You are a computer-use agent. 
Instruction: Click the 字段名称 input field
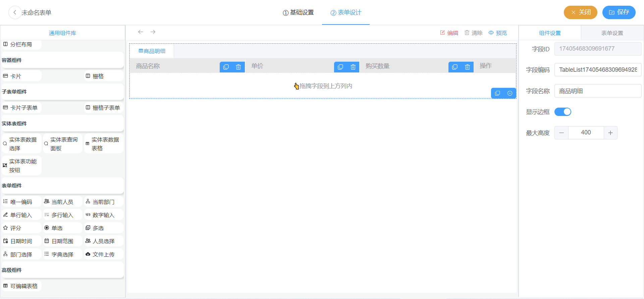598,91
